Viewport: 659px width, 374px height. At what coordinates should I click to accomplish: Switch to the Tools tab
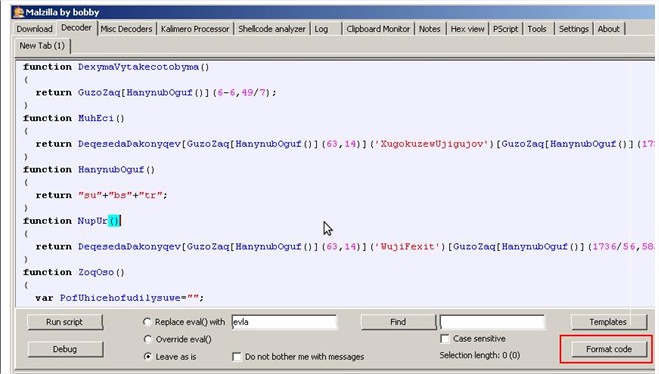click(537, 29)
